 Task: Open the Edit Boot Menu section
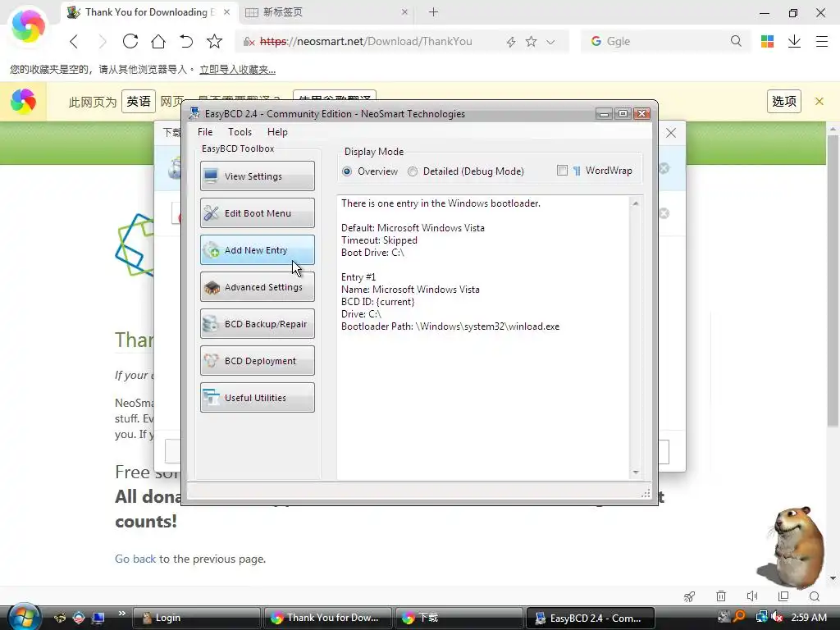(x=257, y=213)
